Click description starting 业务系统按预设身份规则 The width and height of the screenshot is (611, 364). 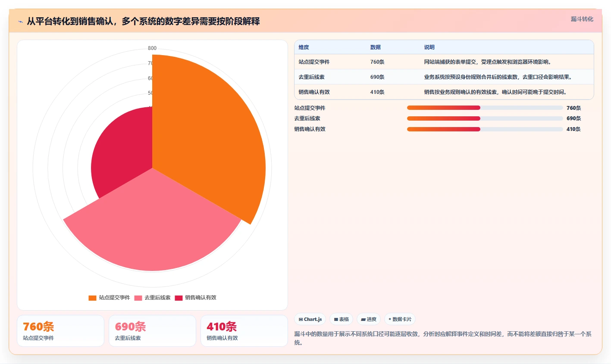point(498,77)
